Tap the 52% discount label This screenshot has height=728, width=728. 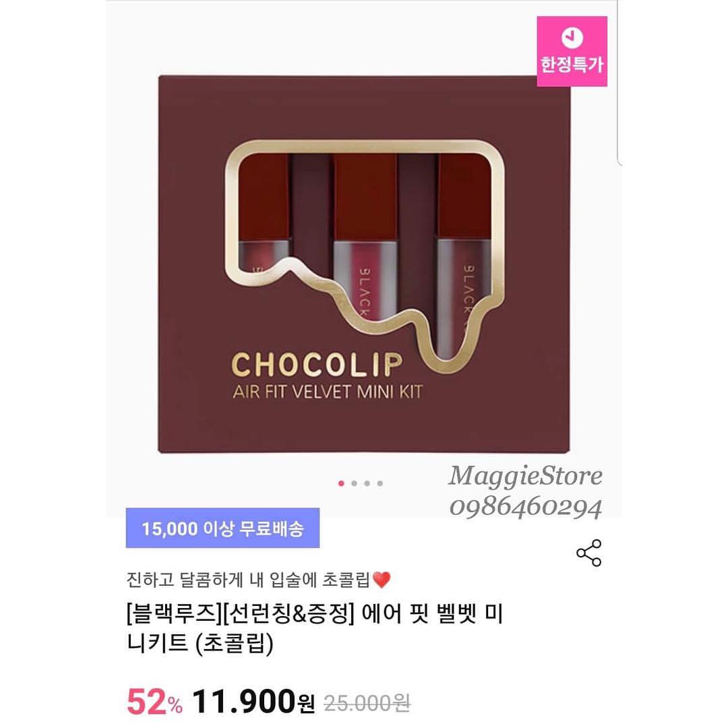click(154, 702)
